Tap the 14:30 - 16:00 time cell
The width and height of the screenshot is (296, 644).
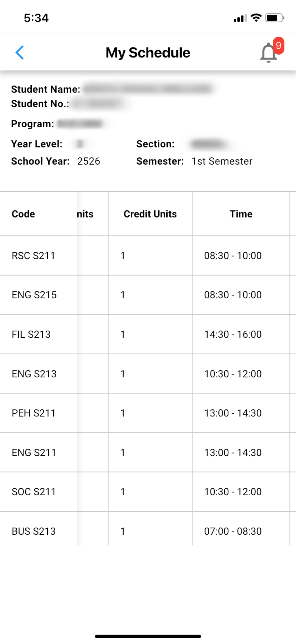click(x=241, y=334)
